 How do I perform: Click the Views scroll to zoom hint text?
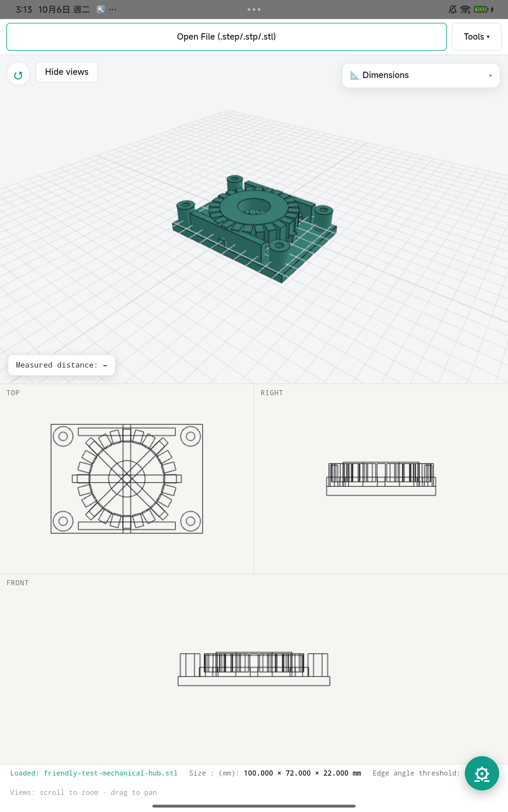coord(83,793)
